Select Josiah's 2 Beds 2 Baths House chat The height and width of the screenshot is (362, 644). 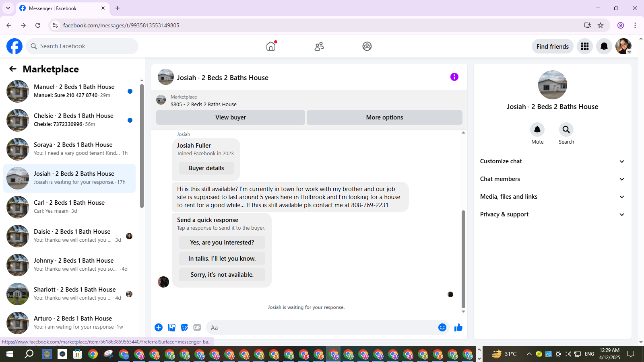point(70,178)
